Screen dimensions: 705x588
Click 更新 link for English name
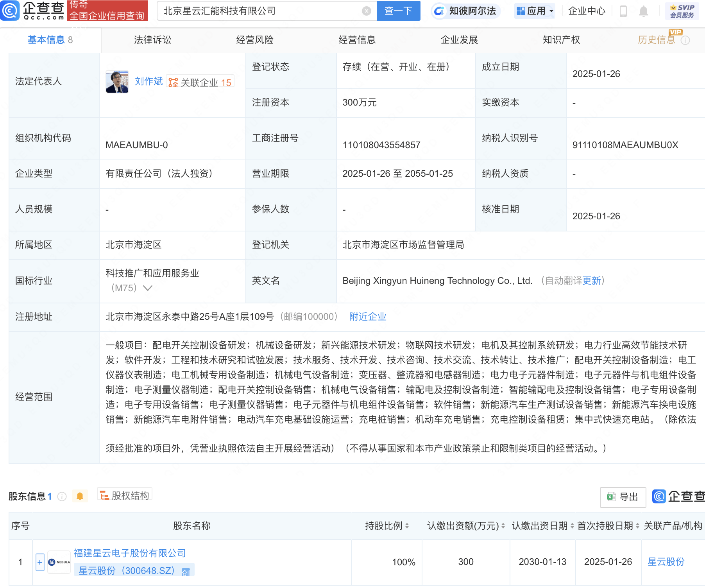coord(592,281)
